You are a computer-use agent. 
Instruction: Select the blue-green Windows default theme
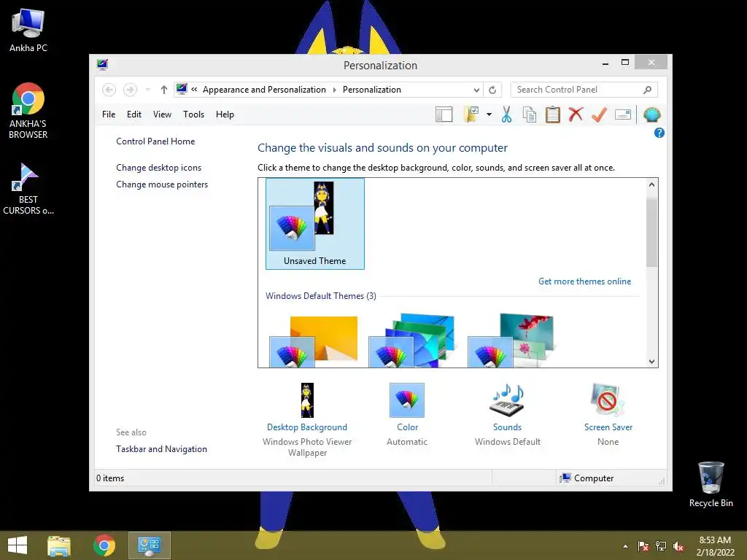(413, 341)
